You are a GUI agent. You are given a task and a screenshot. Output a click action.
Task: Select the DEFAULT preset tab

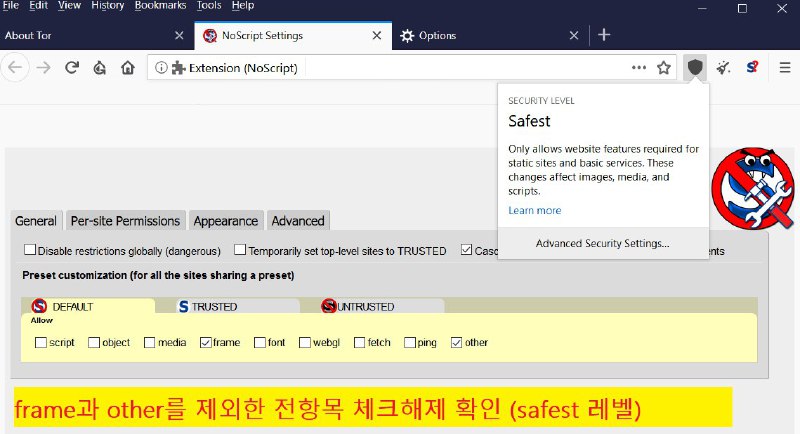(x=88, y=306)
